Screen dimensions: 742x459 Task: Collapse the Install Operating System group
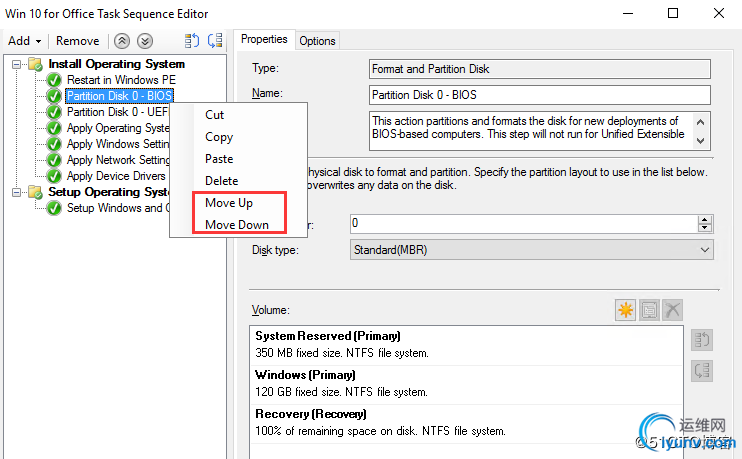point(17,64)
